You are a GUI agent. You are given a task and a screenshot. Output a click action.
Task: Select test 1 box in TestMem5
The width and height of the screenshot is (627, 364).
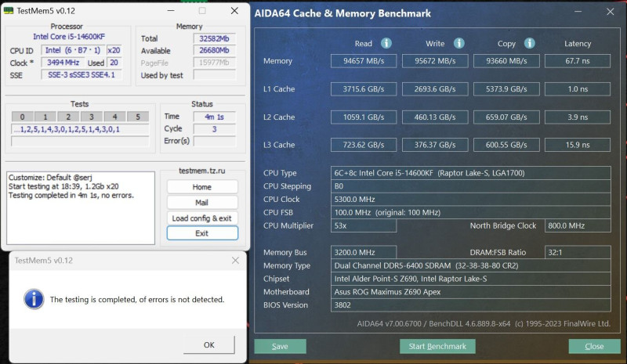pyautogui.click(x=45, y=117)
